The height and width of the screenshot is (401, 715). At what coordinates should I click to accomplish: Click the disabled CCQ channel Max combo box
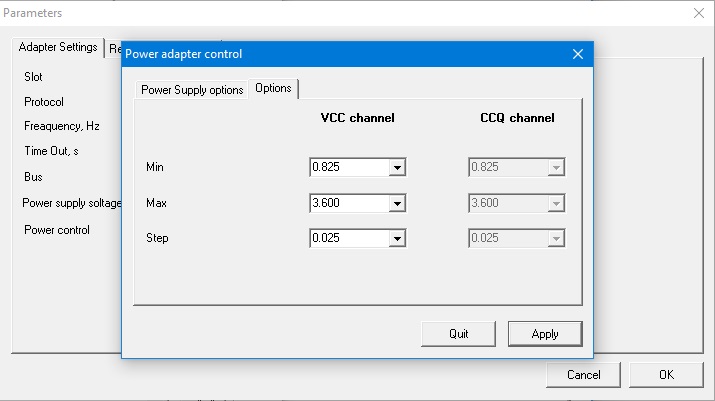(516, 203)
